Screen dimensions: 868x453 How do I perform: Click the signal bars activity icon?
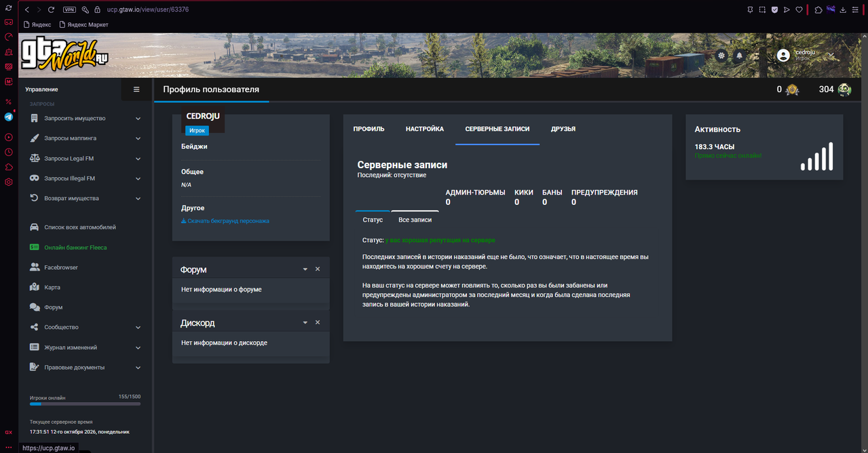point(816,156)
